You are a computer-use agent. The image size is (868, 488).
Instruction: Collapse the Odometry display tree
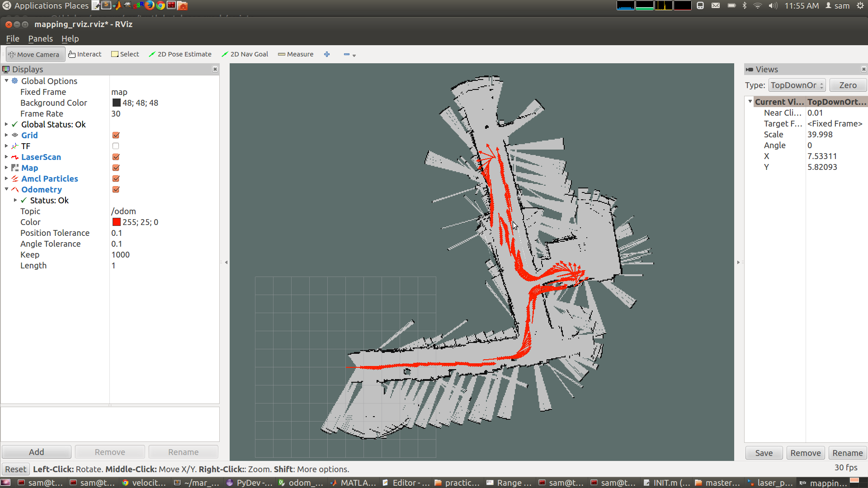(x=7, y=189)
